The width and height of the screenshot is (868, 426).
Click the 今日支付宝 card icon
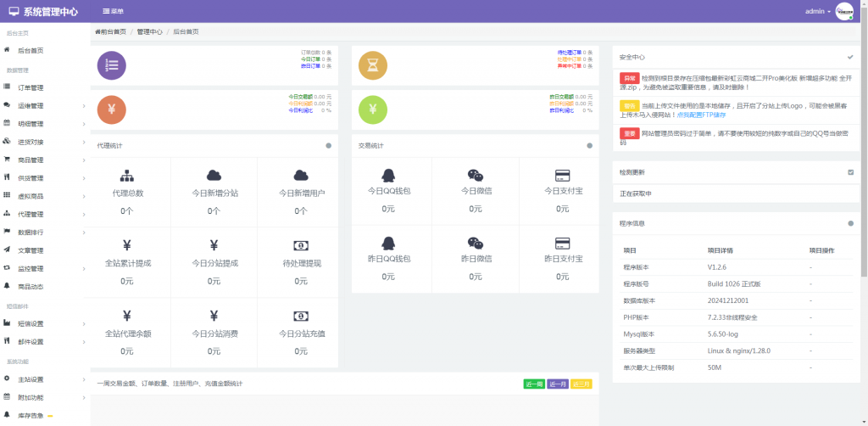coord(562,175)
